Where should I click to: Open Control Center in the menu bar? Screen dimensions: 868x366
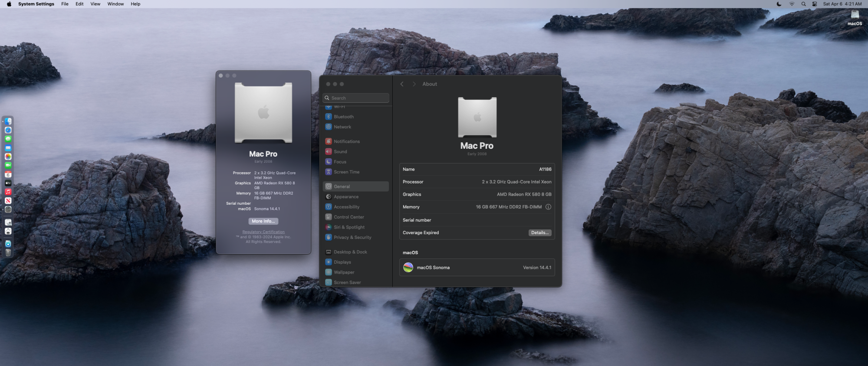click(x=814, y=4)
